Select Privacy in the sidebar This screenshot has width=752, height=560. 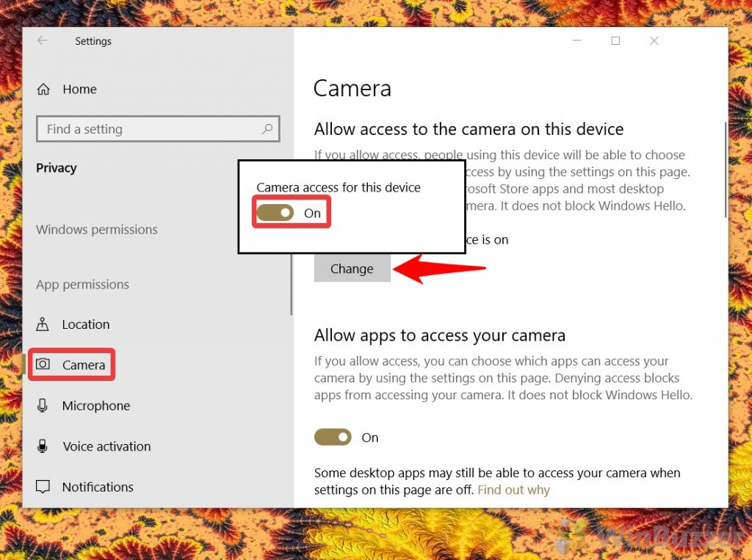coord(57,167)
